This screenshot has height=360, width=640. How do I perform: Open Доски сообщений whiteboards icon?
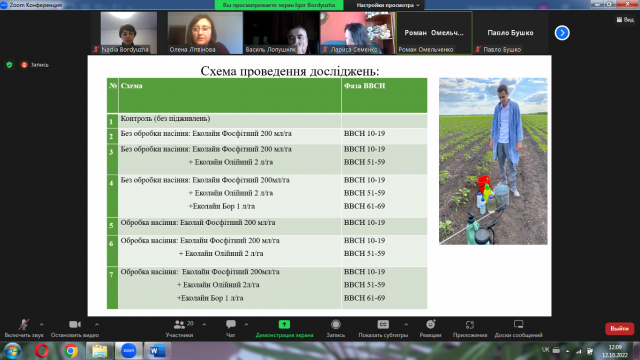click(518, 324)
